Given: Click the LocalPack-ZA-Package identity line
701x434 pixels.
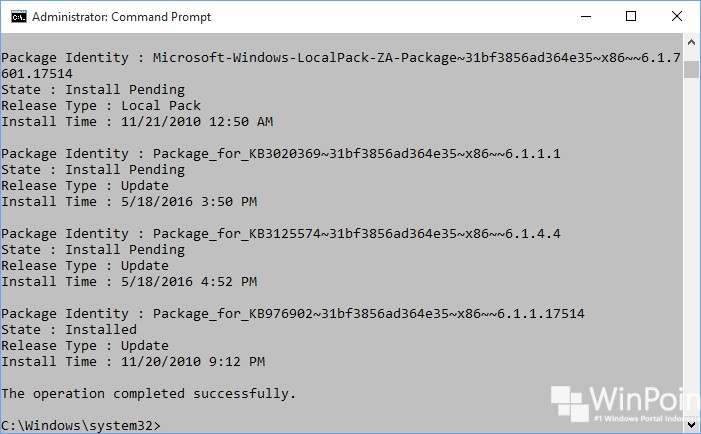Looking at the screenshot, I should (340, 58).
